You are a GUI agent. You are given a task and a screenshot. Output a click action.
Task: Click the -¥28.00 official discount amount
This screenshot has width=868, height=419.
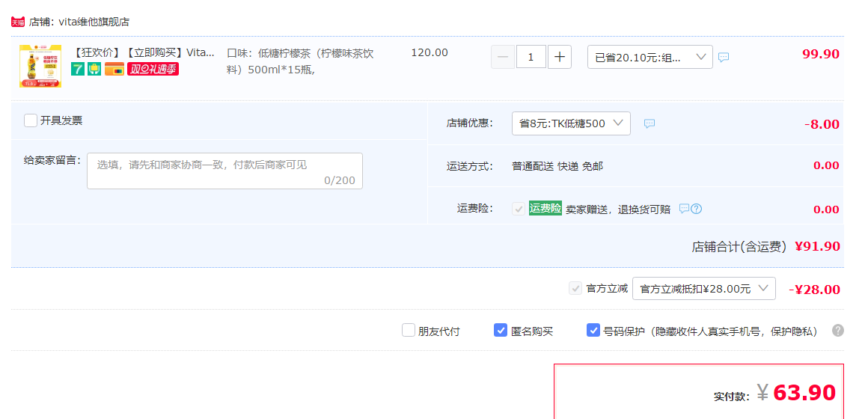point(814,290)
